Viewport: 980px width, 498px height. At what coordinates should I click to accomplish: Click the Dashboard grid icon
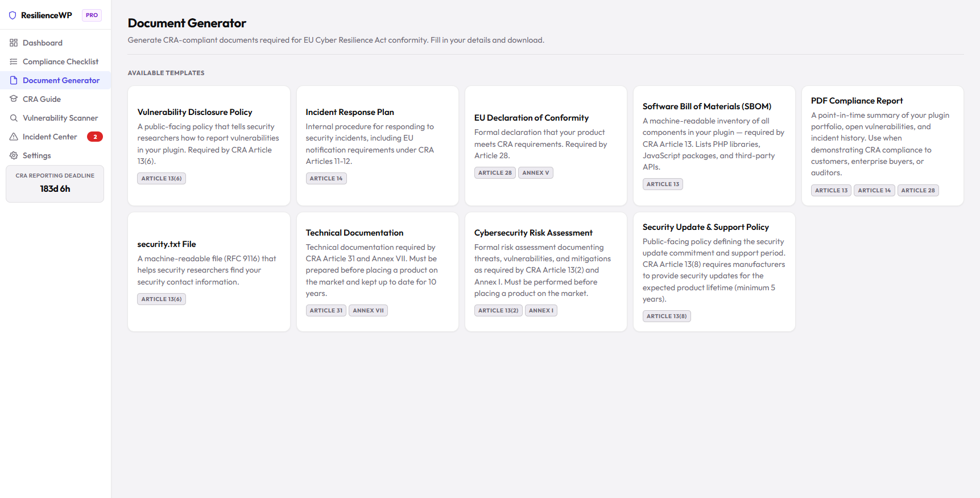tap(14, 43)
